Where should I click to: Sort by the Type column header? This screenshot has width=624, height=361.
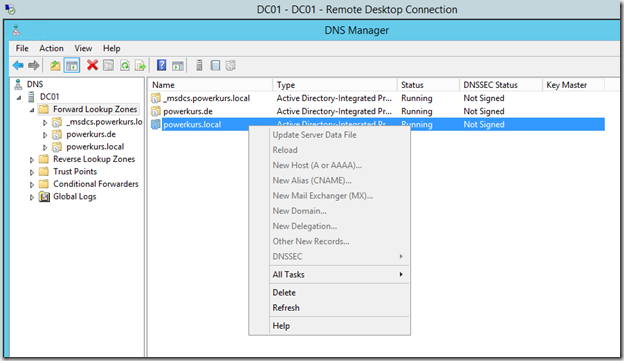(335, 85)
